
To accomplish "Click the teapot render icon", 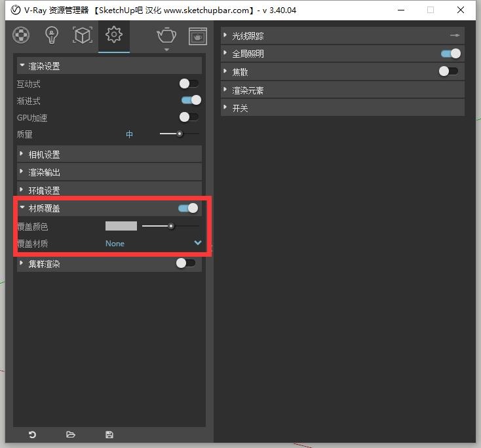I will pyautogui.click(x=166, y=35).
